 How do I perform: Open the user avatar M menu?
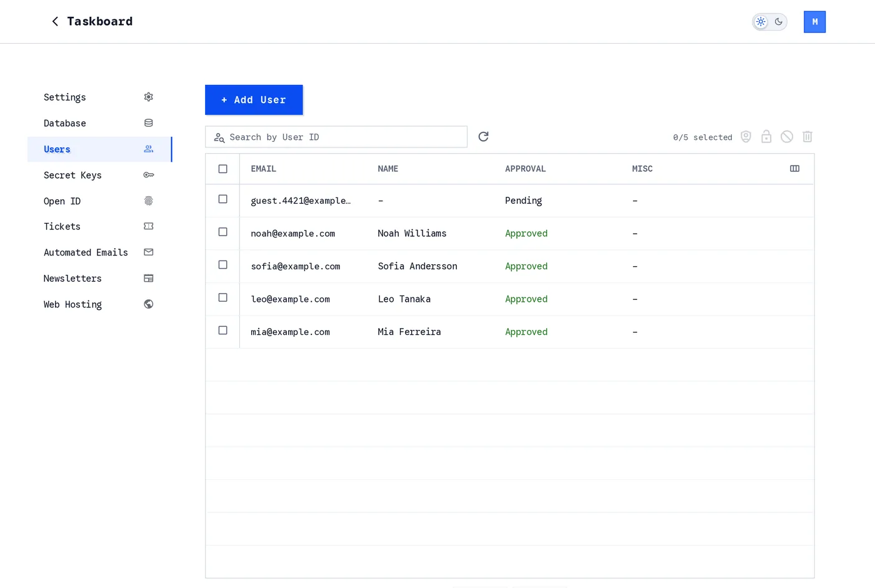tap(814, 22)
